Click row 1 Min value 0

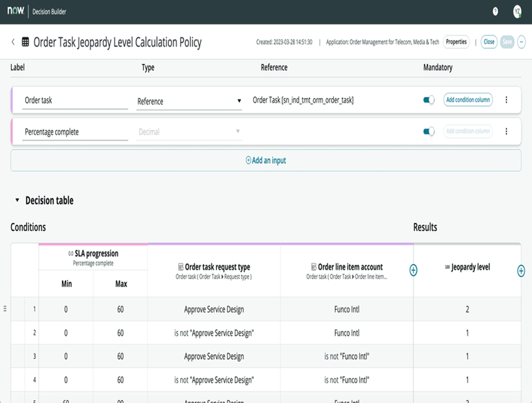pos(66,309)
